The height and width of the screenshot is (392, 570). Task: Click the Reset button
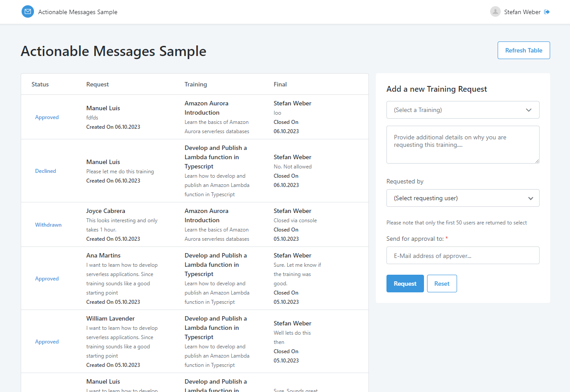442,284
